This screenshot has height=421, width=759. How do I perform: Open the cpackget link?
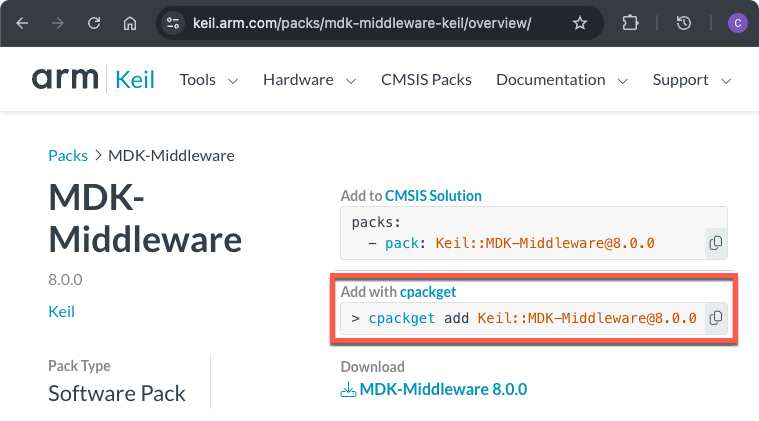point(428,292)
